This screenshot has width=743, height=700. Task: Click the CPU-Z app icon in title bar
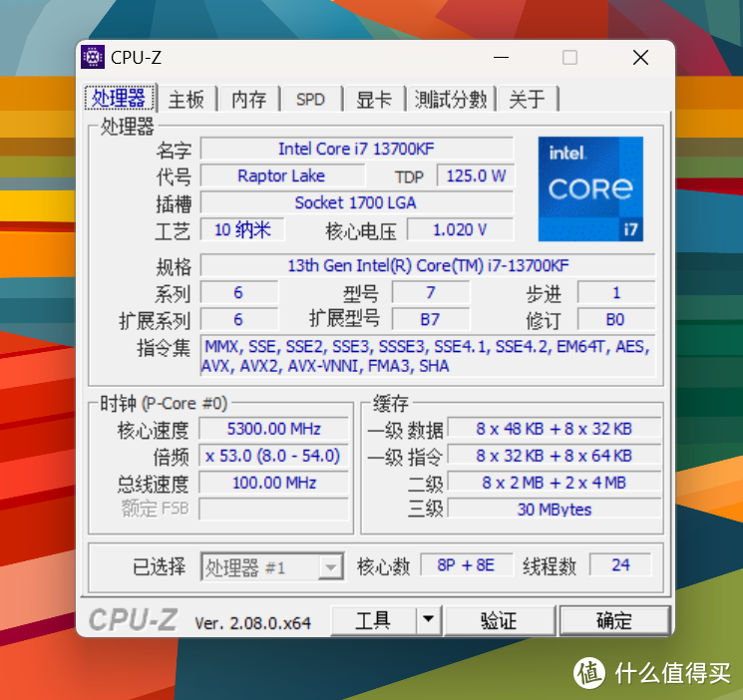[x=93, y=57]
